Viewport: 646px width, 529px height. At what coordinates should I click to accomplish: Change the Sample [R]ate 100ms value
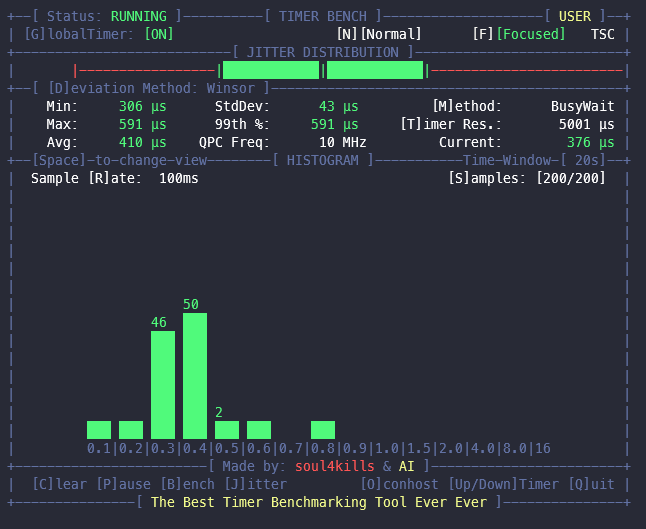[178, 178]
